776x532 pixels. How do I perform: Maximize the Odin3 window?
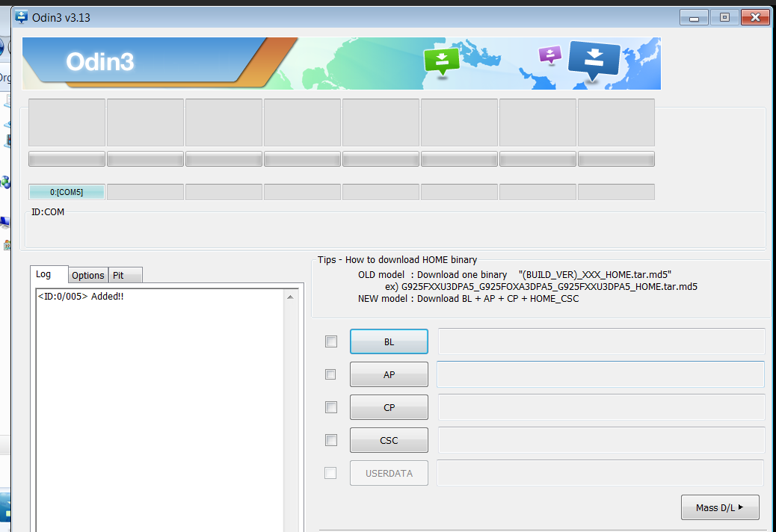(x=724, y=18)
